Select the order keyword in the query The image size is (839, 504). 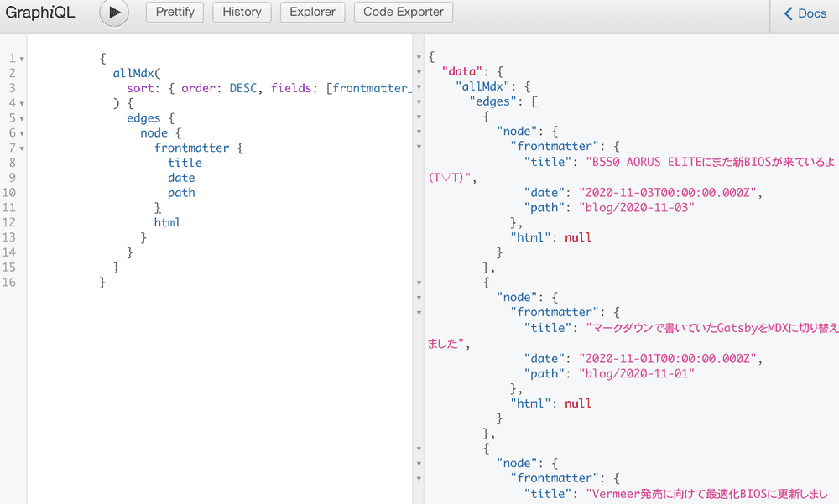[x=199, y=88]
